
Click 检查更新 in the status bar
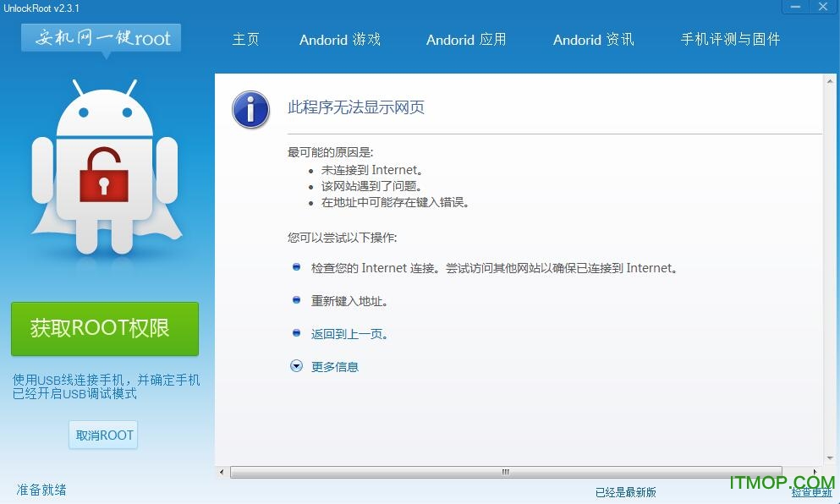[x=810, y=491]
